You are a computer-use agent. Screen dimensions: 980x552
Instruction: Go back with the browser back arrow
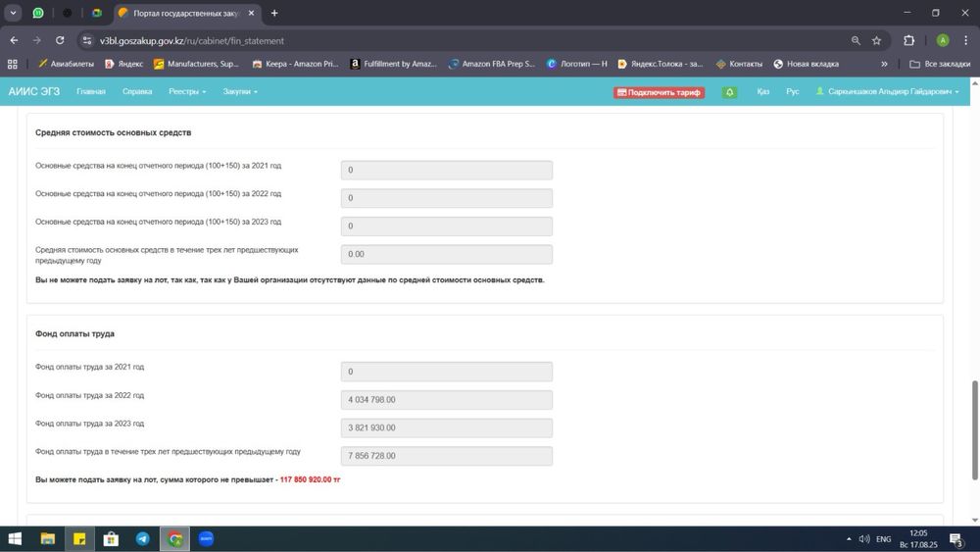pyautogui.click(x=14, y=40)
